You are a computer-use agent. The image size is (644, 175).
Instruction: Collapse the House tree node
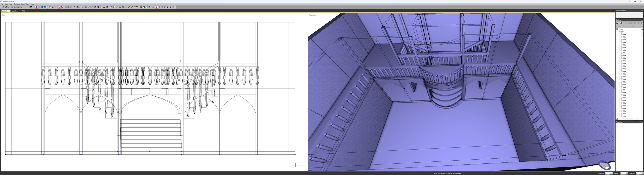[x=617, y=29]
